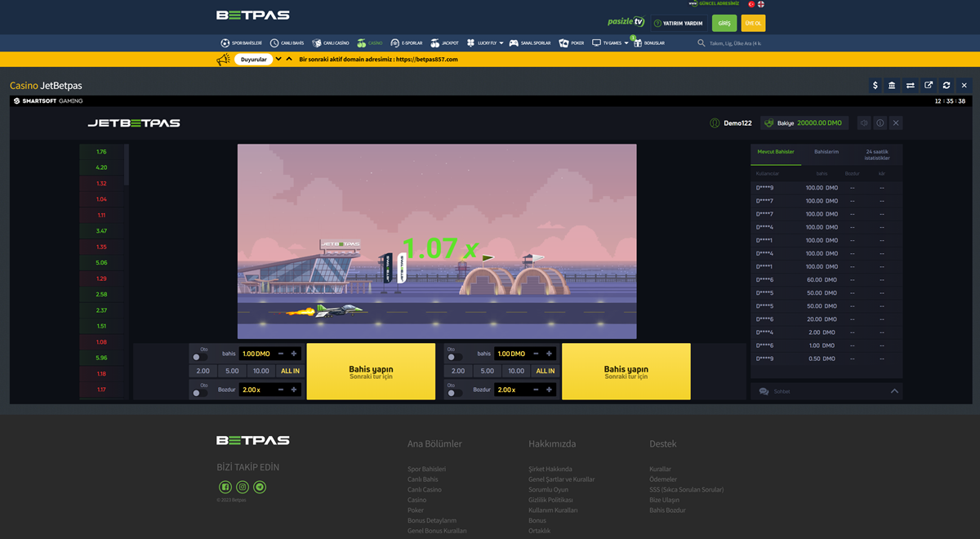The height and width of the screenshot is (539, 980).
Task: Mute the game sound speaker icon
Action: click(864, 123)
